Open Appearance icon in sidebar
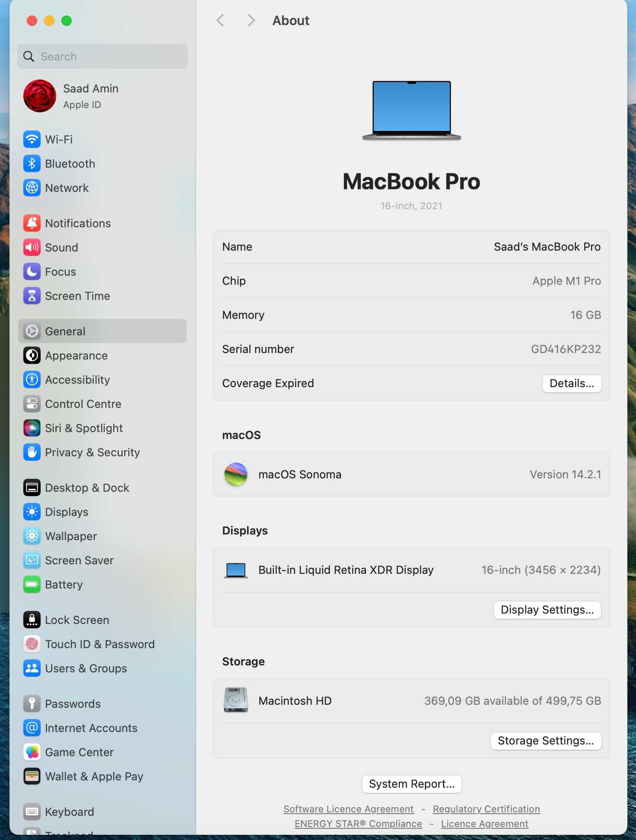This screenshot has height=840, width=636. [32, 356]
